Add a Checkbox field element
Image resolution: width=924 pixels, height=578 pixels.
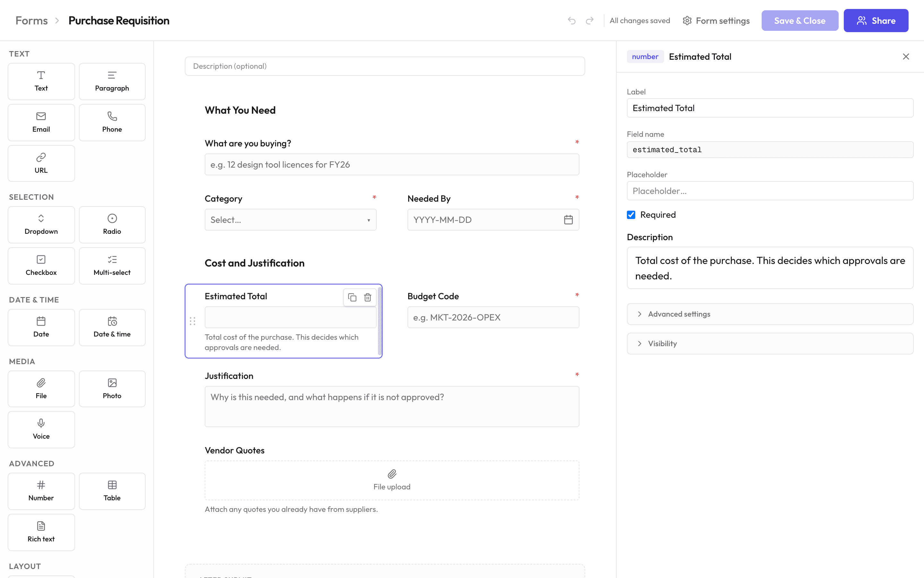[x=41, y=266]
